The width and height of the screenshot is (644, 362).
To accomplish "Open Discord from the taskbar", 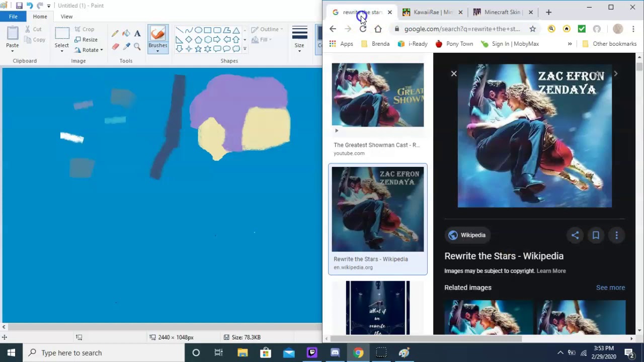I will (x=335, y=352).
